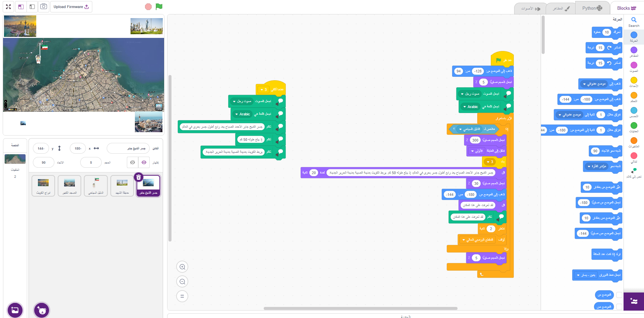Click Kuwait towers image on stage

point(20,26)
